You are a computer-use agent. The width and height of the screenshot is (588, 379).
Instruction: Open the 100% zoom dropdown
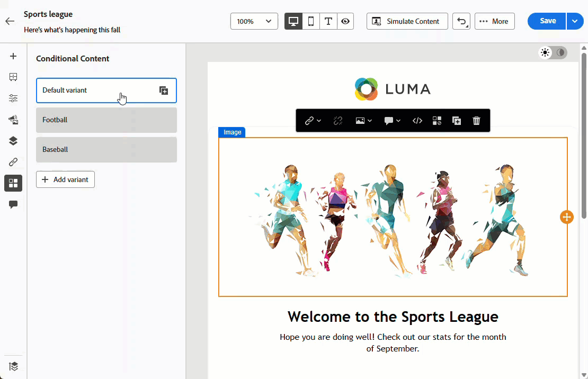pos(254,21)
